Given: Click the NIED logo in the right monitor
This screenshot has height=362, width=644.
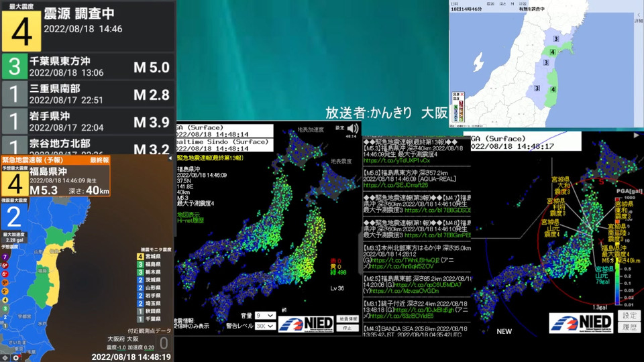Looking at the screenshot, I should (x=581, y=322).
